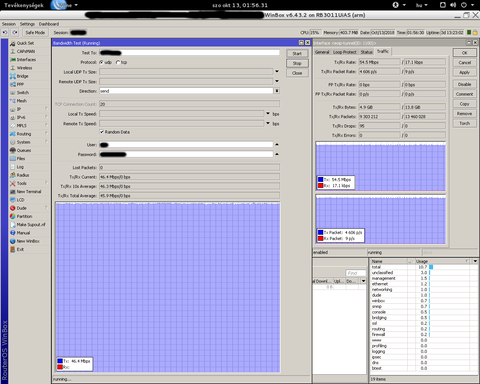Open the Switch menu
The width and height of the screenshot is (480, 384).
tap(23, 93)
